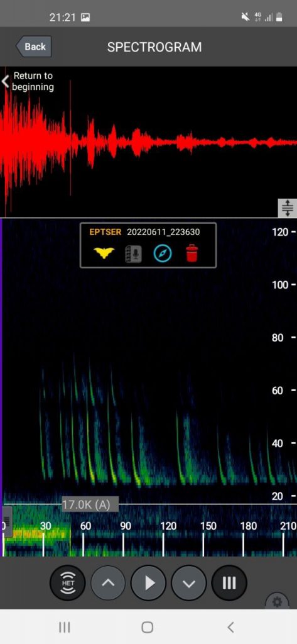Tap the EPTSER species identification label

(x=105, y=232)
